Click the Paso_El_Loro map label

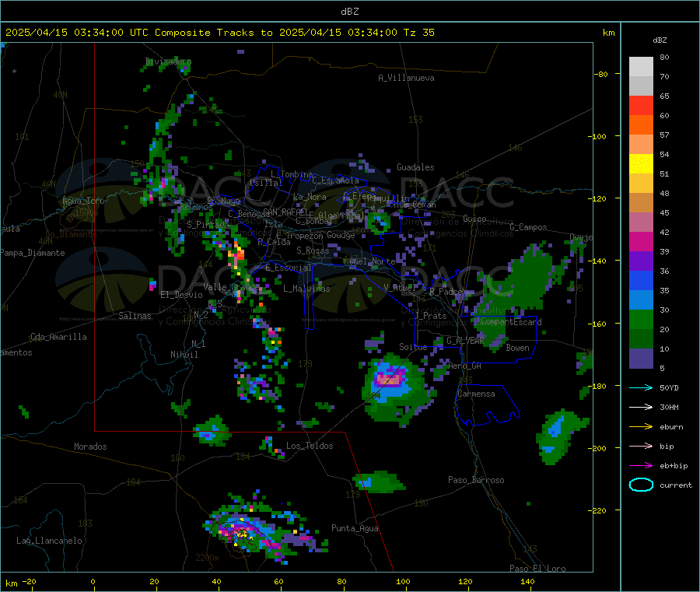pos(538,569)
